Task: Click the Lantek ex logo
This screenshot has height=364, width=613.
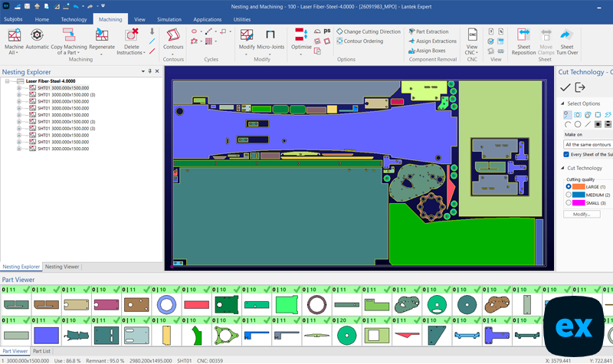Action: [x=573, y=327]
